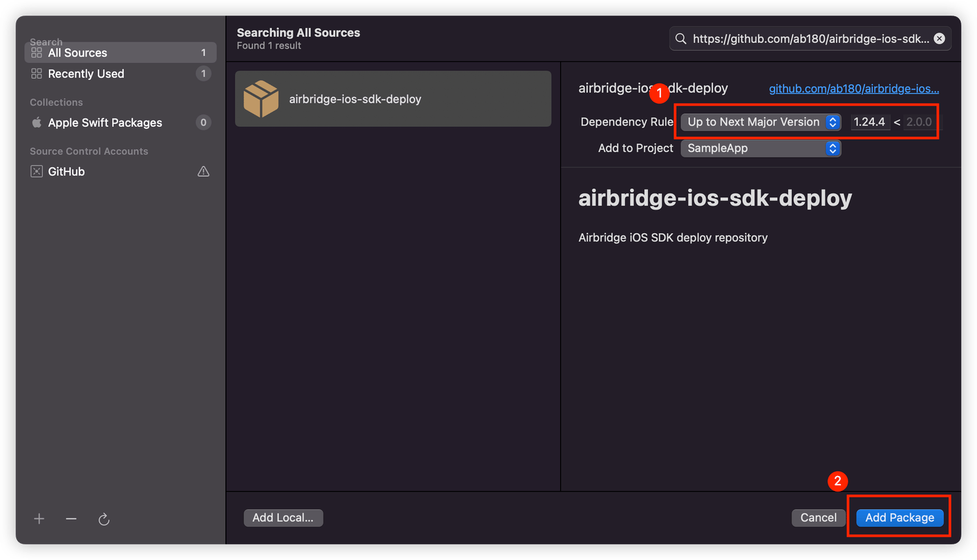Clear the package URL search field
Screen dimensions: 977x560
click(939, 38)
